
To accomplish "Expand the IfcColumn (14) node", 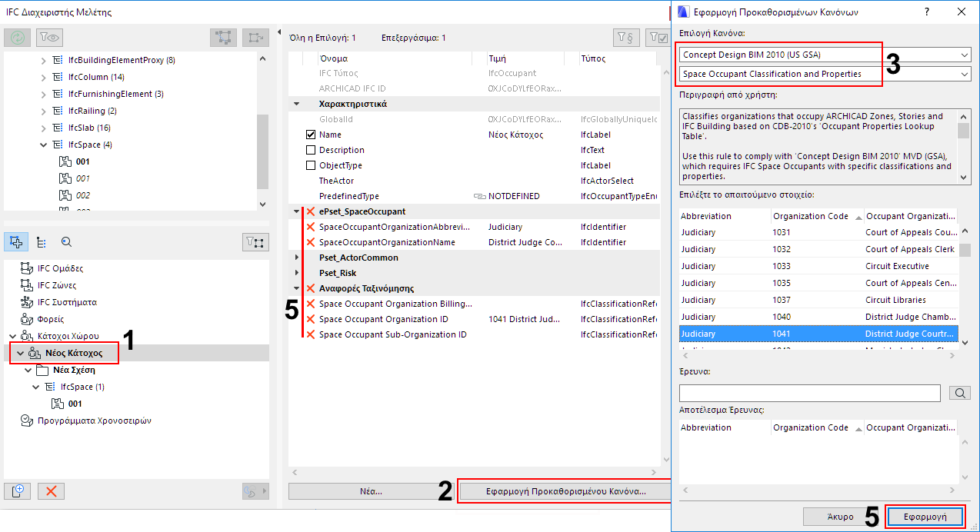I will [44, 77].
